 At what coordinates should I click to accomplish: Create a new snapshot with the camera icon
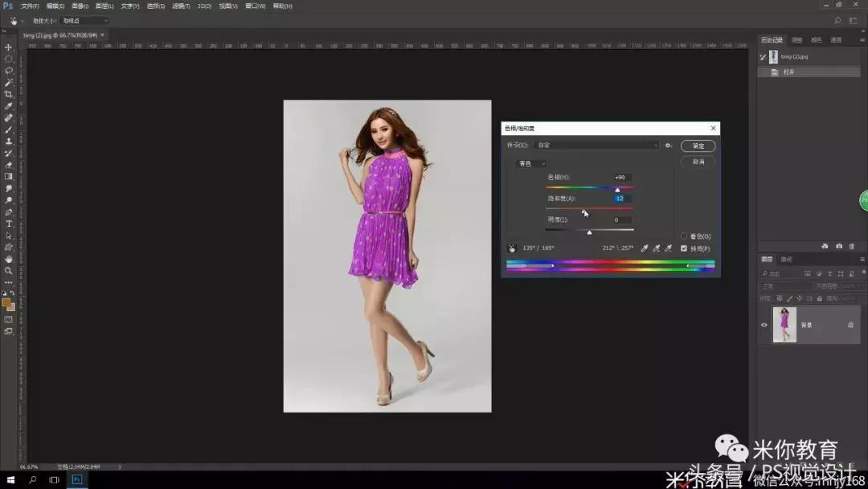coord(839,246)
